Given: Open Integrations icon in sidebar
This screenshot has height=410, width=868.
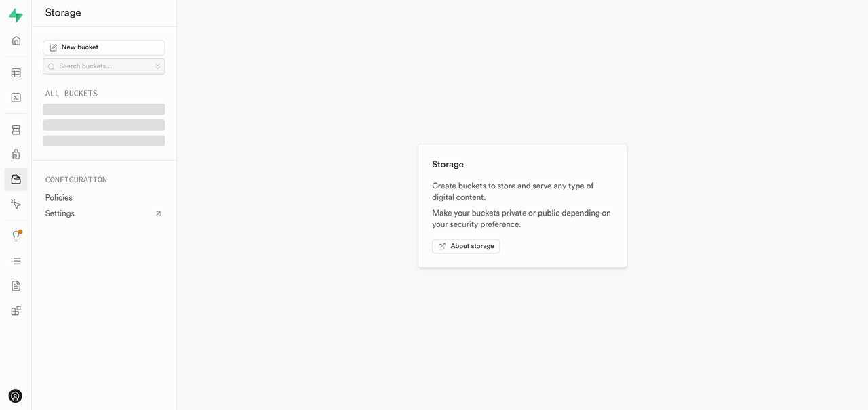Looking at the screenshot, I should [x=16, y=311].
